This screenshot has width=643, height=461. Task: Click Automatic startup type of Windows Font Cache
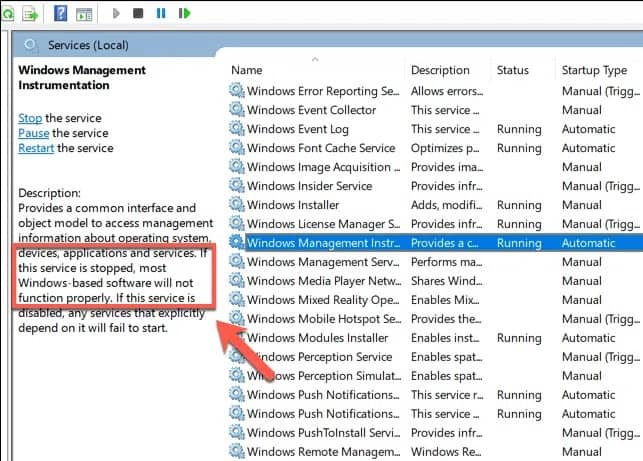click(x=588, y=148)
